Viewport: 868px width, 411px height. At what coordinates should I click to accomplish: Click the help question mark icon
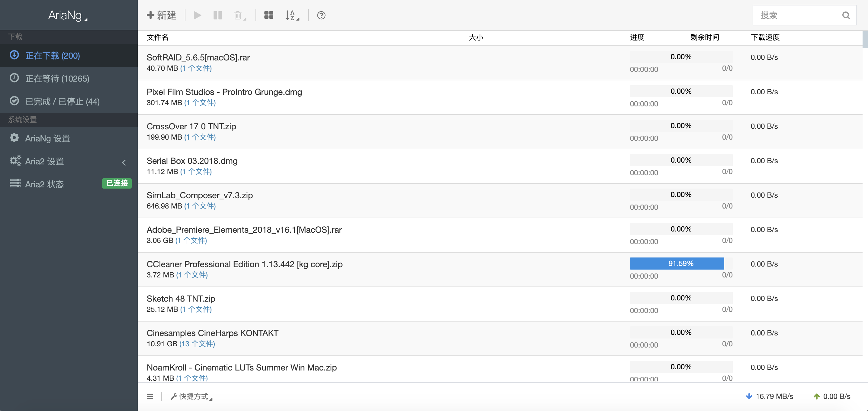321,15
